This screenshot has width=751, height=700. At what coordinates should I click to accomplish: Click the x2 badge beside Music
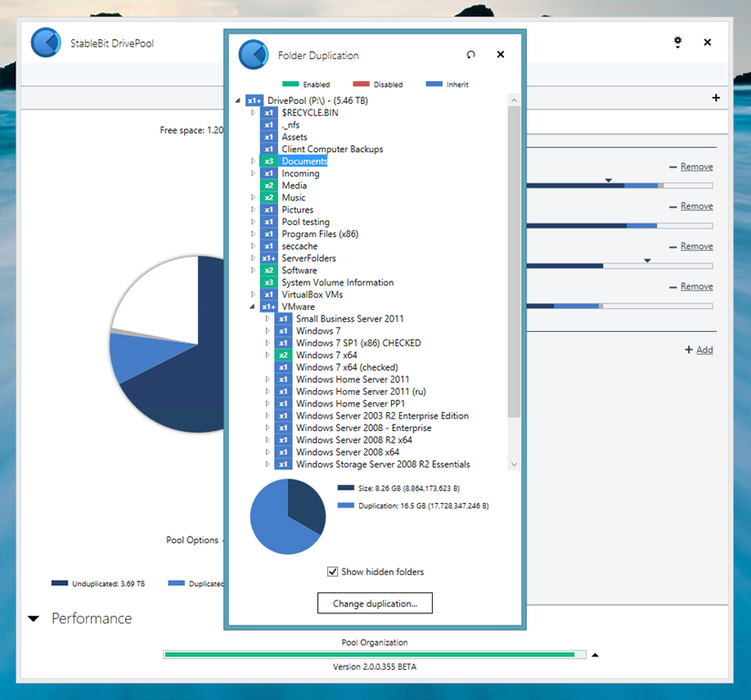[x=269, y=198]
